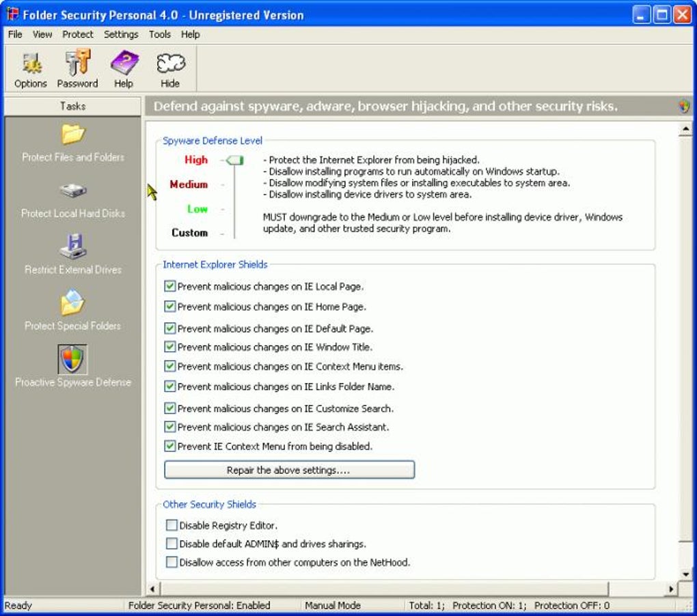
Task: Set the defense level to Low
Action: point(197,209)
